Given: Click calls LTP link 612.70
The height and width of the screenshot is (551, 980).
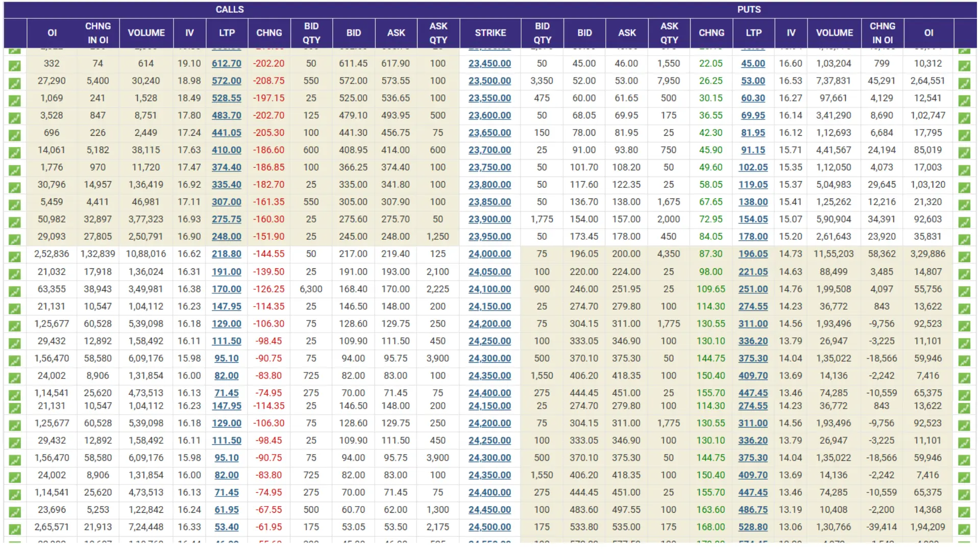Looking at the screenshot, I should tap(227, 63).
